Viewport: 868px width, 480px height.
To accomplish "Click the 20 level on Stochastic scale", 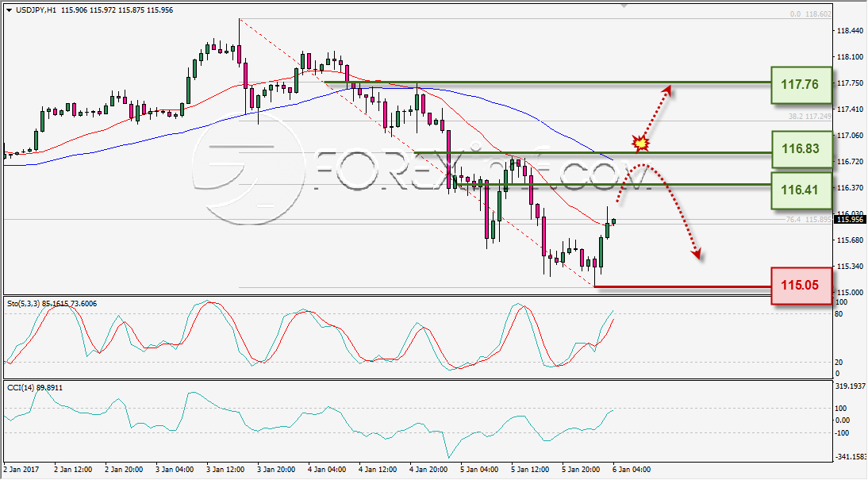I will (839, 362).
